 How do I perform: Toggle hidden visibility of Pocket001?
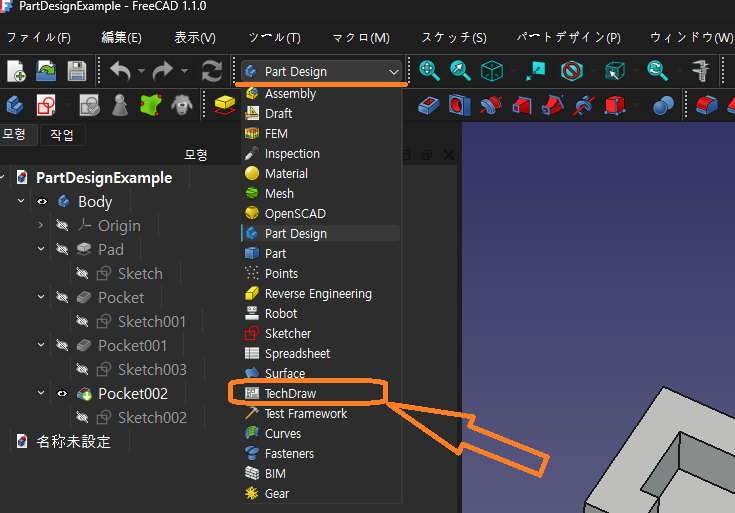click(x=62, y=346)
